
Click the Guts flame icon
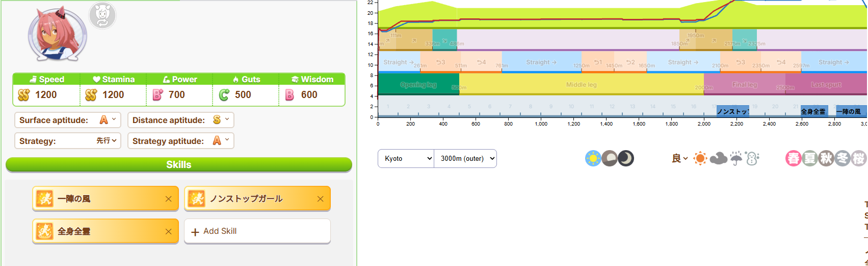(235, 79)
